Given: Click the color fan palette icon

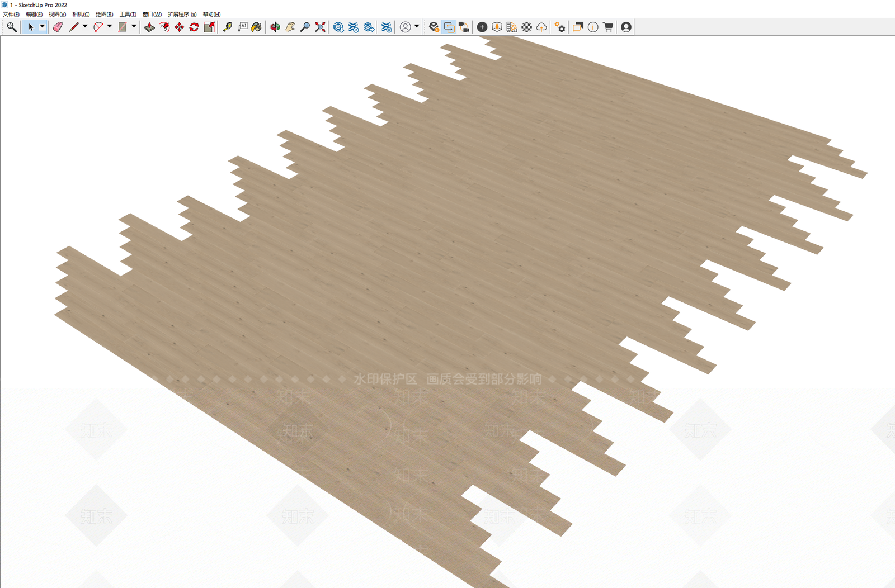Looking at the screenshot, I should (512, 27).
